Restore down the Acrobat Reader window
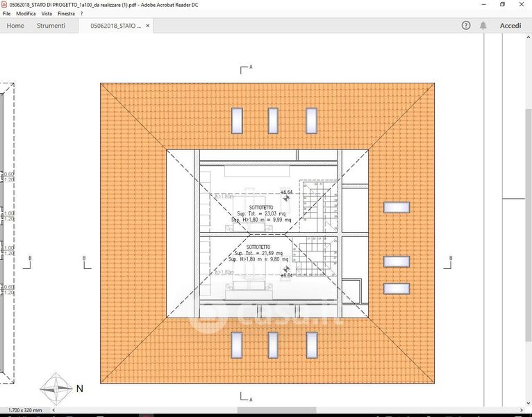532x417 pixels. coord(503,4)
